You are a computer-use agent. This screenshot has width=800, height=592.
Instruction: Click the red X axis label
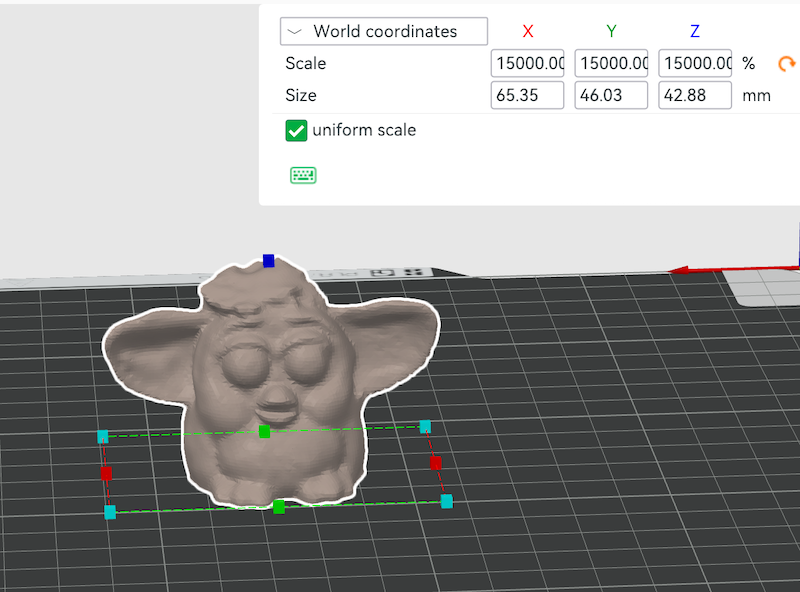point(528,31)
